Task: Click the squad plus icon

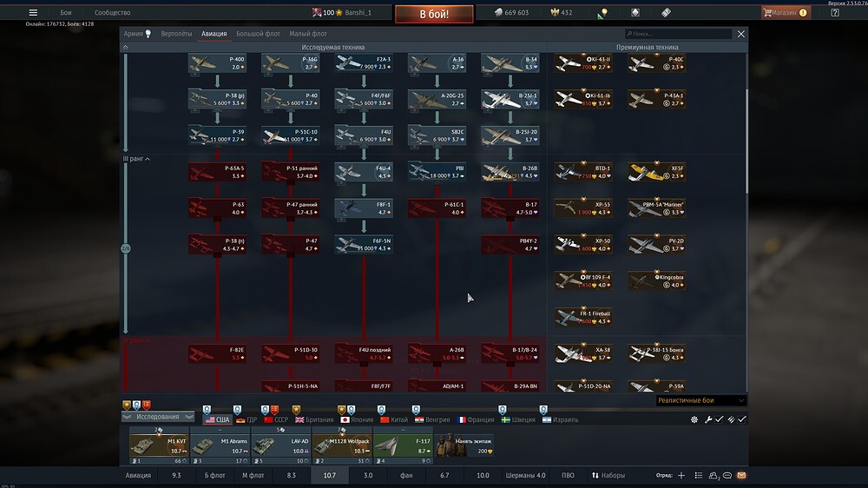Action: (x=681, y=476)
